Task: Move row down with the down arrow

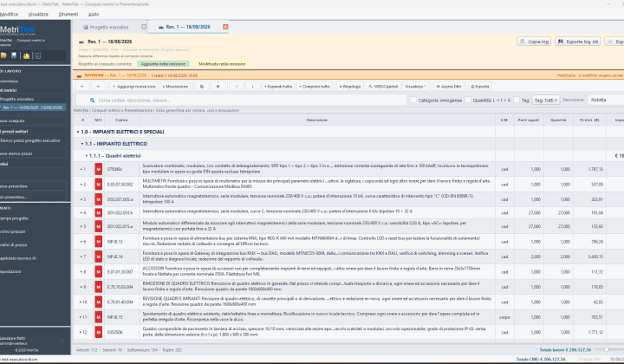Action: point(252,87)
